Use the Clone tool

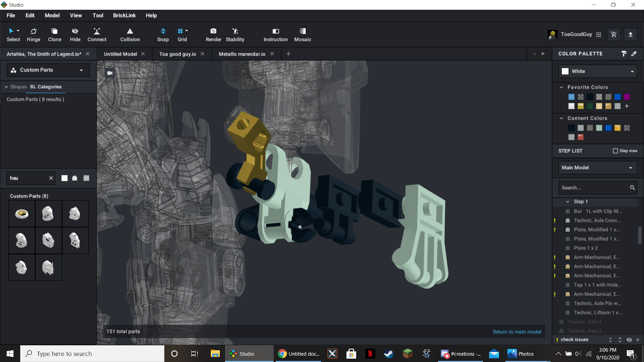coord(55,35)
